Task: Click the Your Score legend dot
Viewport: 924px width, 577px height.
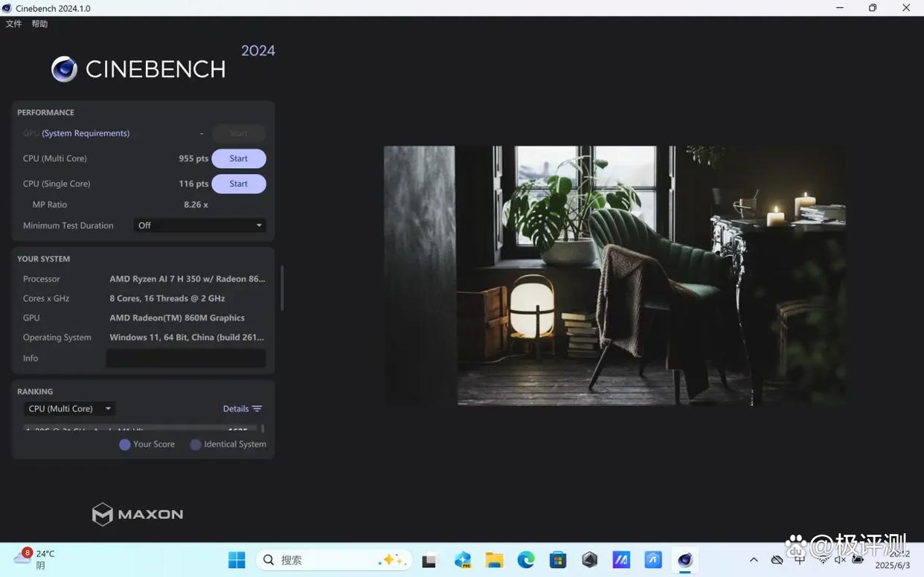Action: 125,445
